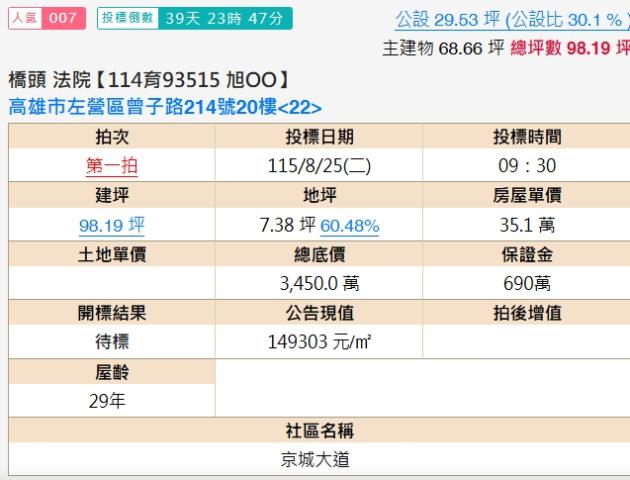Select the deposit value 690萬
Screen dimensions: 630x480
pyautogui.click(x=527, y=284)
